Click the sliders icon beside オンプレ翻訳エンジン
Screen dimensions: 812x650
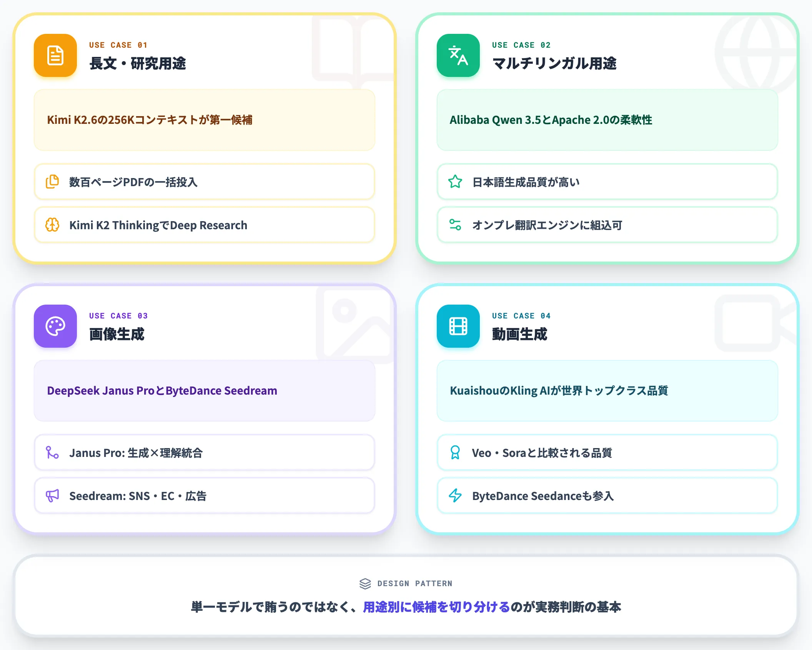(455, 225)
